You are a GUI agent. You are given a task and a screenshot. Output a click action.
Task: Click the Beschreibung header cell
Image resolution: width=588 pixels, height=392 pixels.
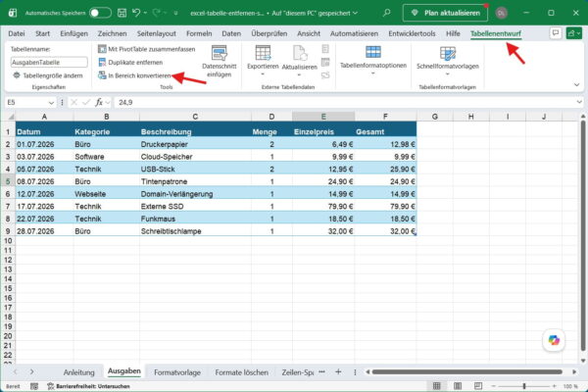click(x=195, y=131)
